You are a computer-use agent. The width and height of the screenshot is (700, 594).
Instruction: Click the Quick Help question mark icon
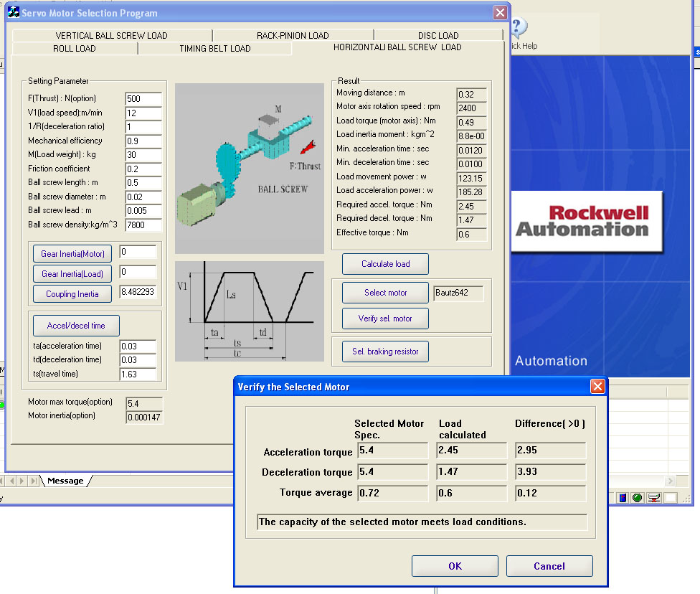click(519, 28)
